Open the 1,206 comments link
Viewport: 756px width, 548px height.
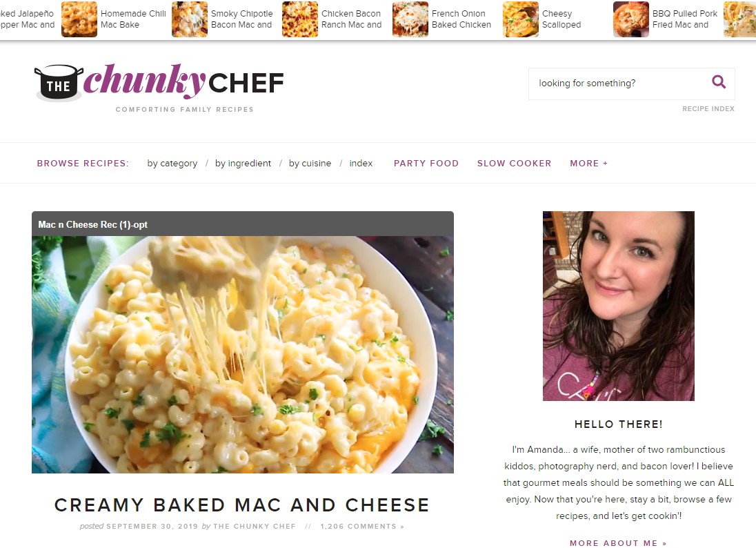click(362, 527)
